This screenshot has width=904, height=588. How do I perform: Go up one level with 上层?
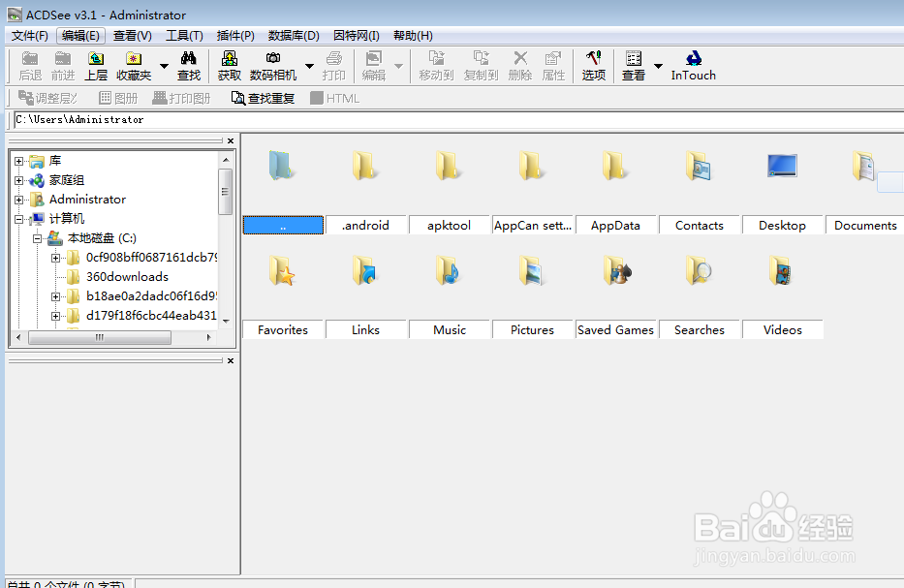pyautogui.click(x=96, y=66)
